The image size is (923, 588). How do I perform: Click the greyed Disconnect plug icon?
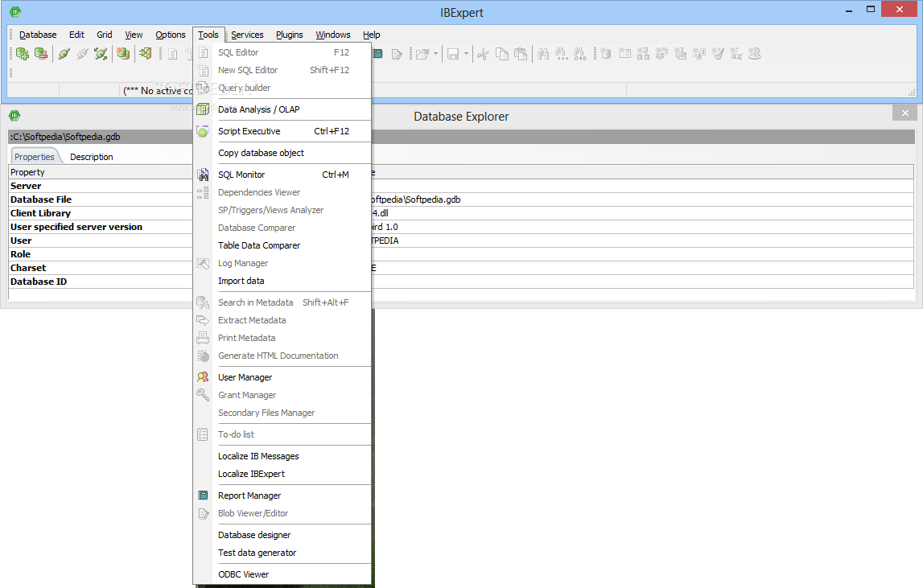point(82,54)
